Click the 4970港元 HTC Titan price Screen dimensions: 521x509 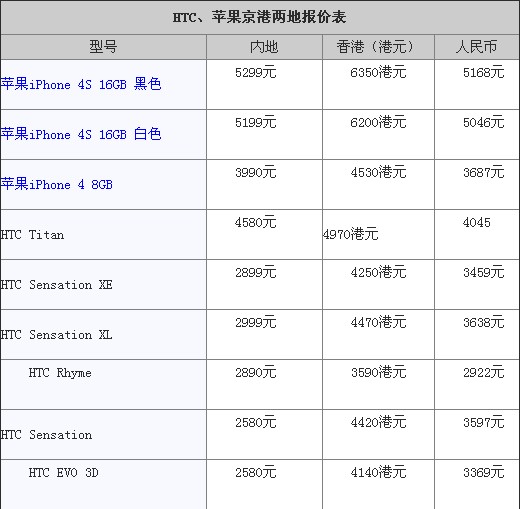(x=351, y=234)
